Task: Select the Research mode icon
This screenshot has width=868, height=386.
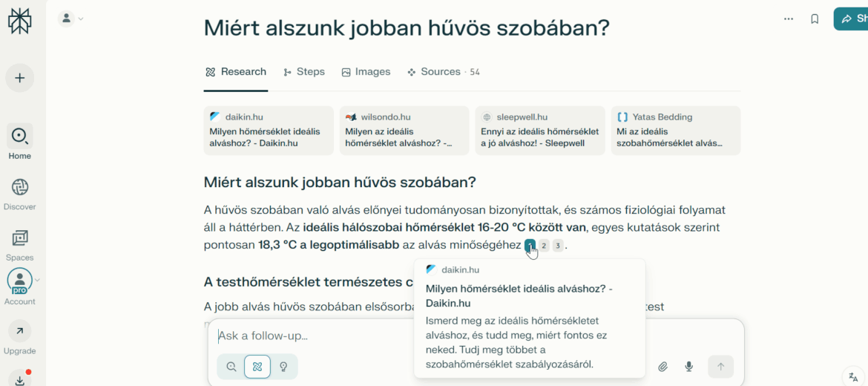Action: click(x=257, y=366)
